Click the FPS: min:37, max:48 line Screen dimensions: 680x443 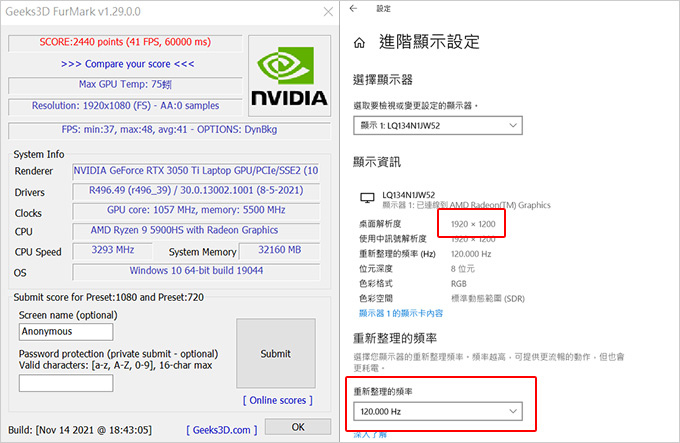[169, 130]
